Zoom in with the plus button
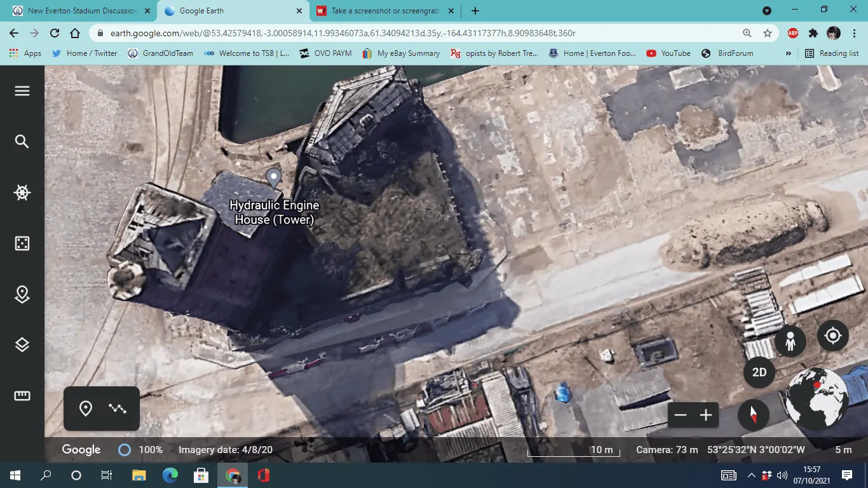 pos(706,416)
